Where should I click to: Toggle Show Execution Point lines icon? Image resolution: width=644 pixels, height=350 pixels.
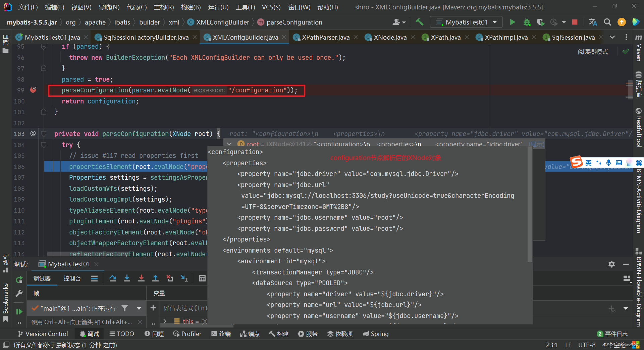coord(94,278)
